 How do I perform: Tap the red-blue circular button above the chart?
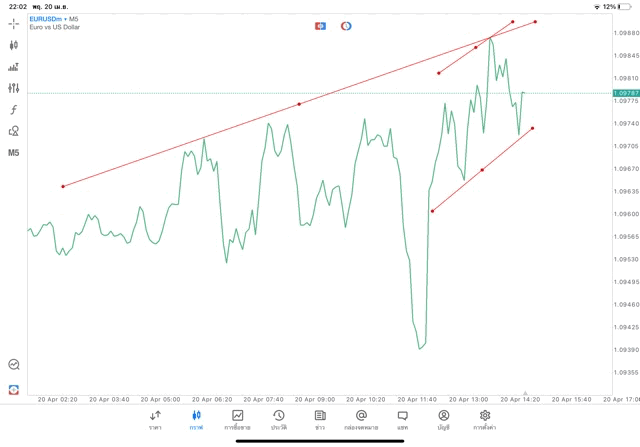(x=346, y=25)
